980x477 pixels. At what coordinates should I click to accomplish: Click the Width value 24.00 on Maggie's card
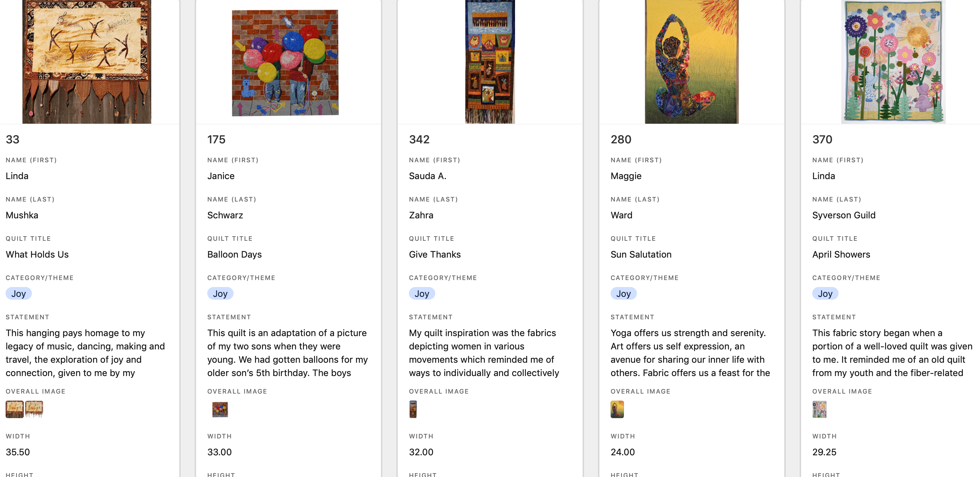pyautogui.click(x=623, y=452)
